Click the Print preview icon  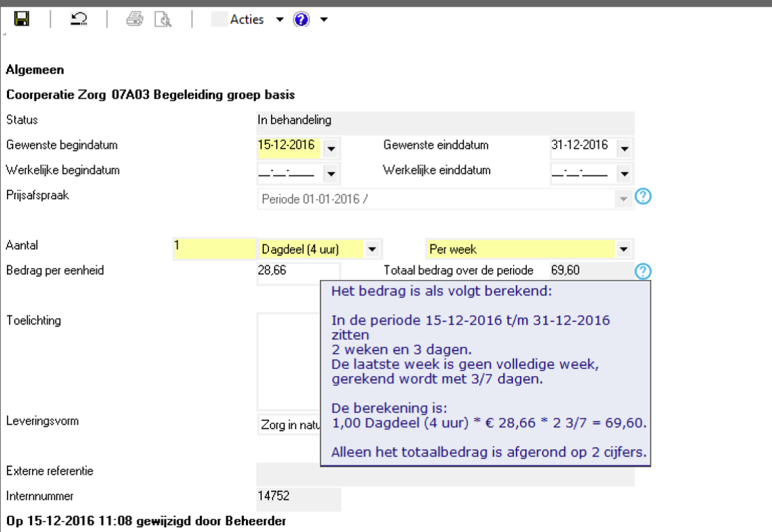163,19
